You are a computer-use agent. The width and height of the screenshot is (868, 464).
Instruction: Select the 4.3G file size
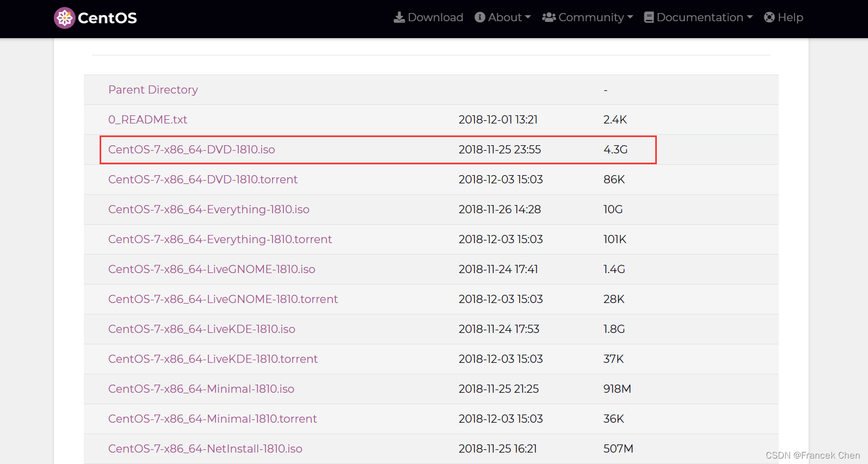click(615, 150)
